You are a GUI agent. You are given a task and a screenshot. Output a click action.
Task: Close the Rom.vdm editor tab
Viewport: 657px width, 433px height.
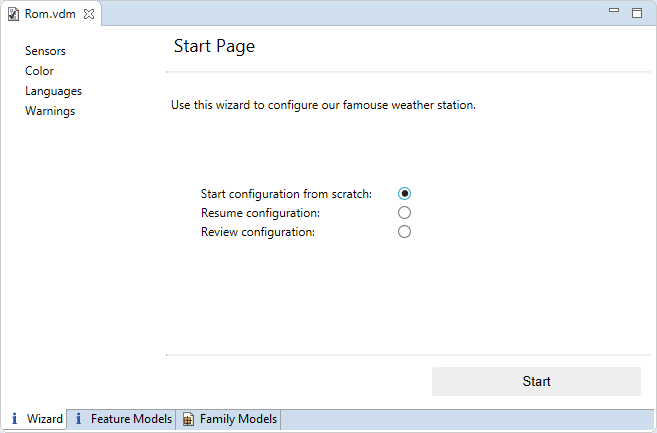pyautogui.click(x=87, y=14)
